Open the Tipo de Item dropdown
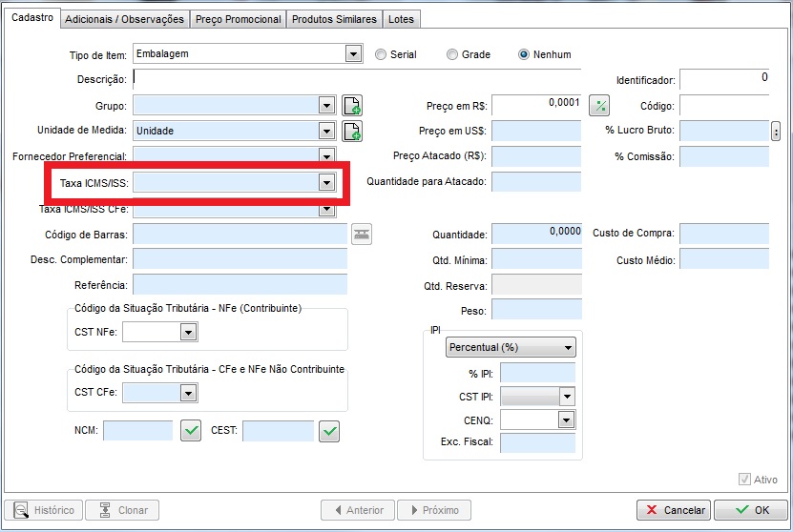793x532 pixels. tap(353, 54)
